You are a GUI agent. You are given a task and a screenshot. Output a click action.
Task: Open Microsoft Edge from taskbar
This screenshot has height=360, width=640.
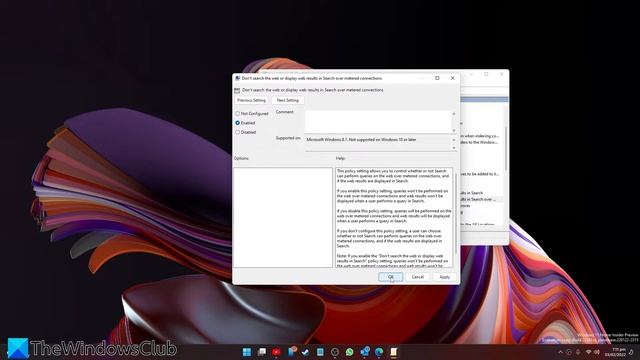[x=379, y=352]
